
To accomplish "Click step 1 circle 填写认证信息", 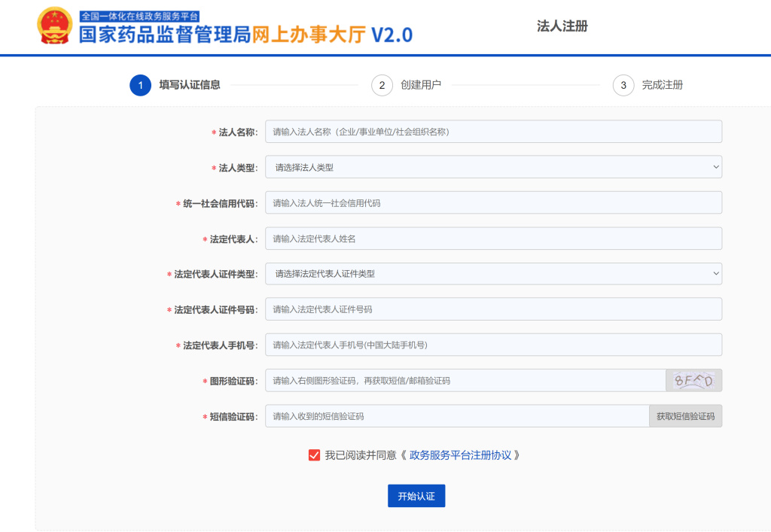I will 140,85.
